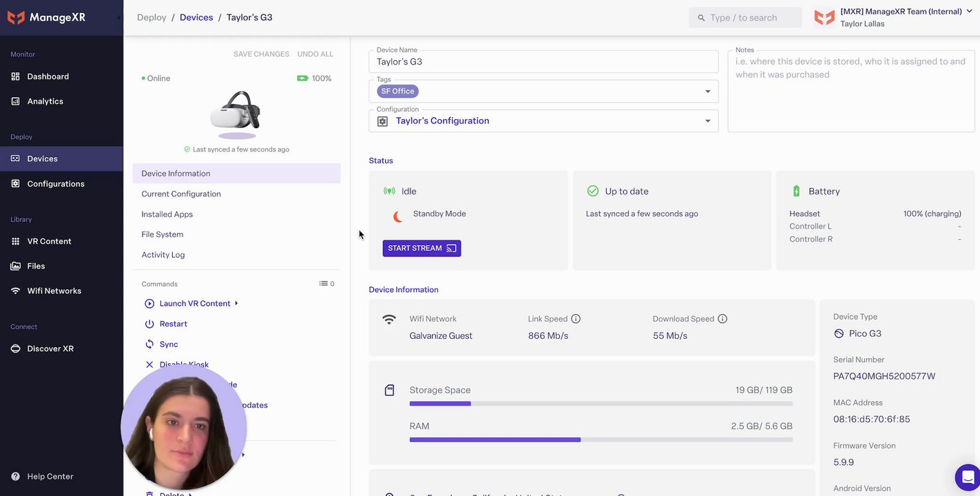Click the Disable Kiosk command
The image size is (980, 496).
[x=184, y=364]
